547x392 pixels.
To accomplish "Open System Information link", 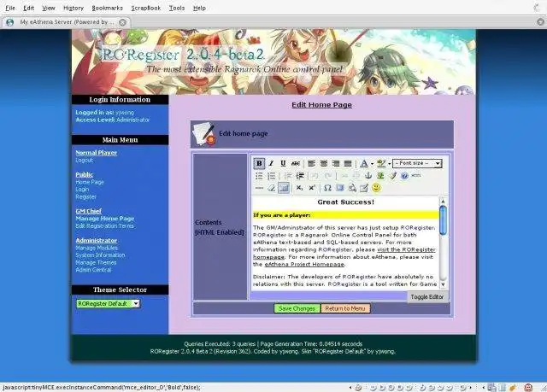I will [100, 255].
